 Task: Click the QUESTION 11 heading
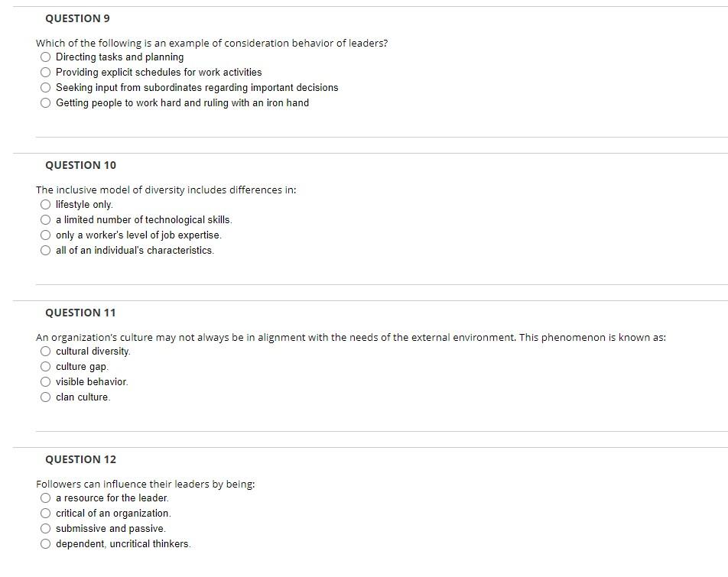[80, 313]
